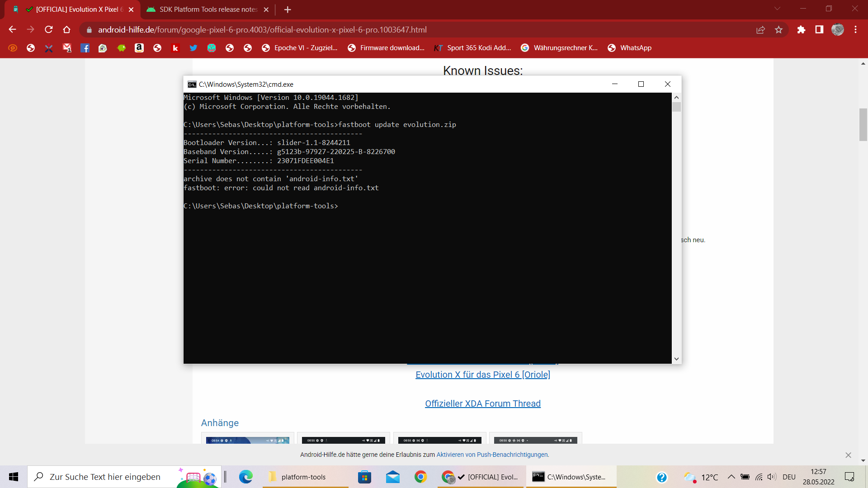Click the Bootloader Version line in cmd
This screenshot has width=868, height=488.
tap(267, 143)
